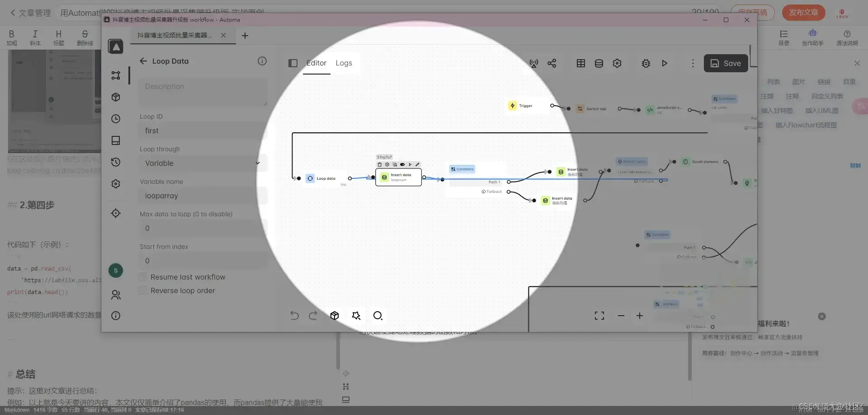Click the undo arrow in editor
Viewport: 868px width, 415px height.
tap(294, 316)
